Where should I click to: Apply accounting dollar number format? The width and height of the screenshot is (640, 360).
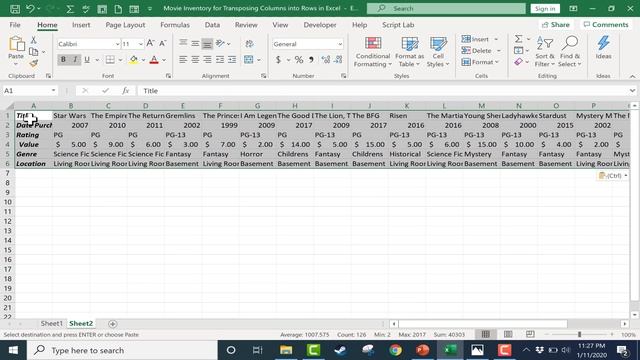click(x=278, y=60)
